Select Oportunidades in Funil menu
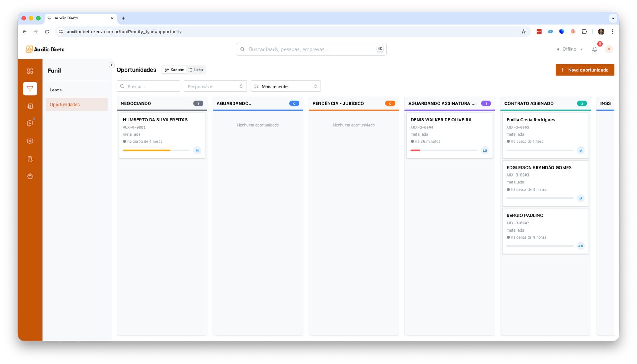This screenshot has height=364, width=637. [65, 105]
